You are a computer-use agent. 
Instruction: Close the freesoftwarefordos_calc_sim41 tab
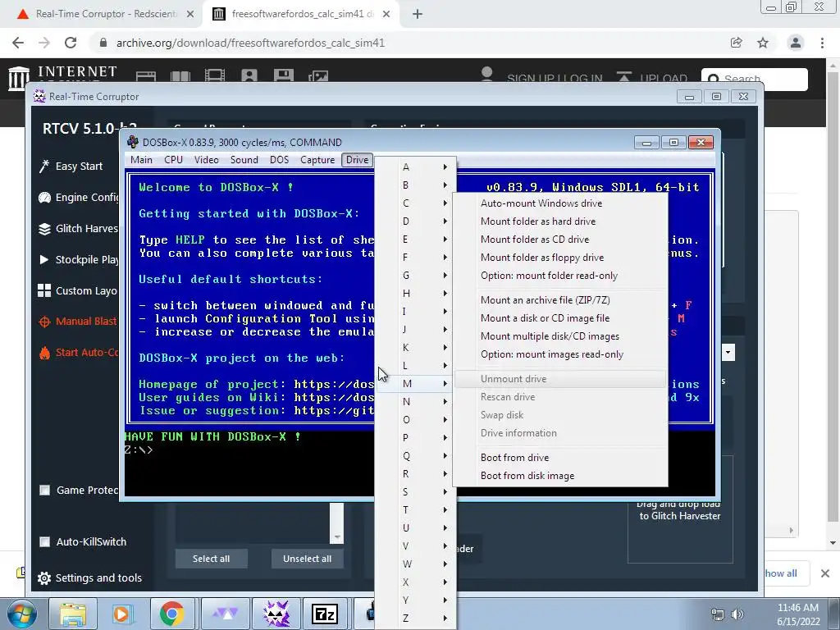pos(386,15)
